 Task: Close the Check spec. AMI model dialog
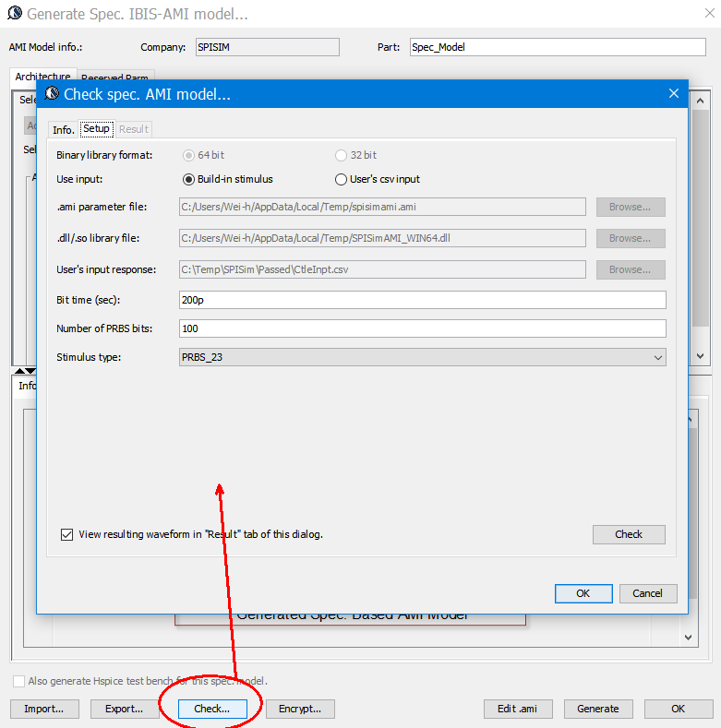(674, 94)
